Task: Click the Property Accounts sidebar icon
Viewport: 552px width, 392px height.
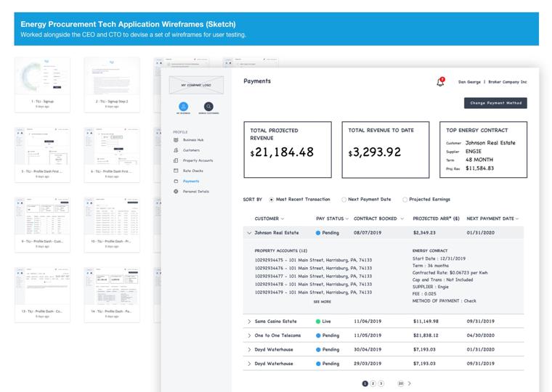Action: click(176, 160)
